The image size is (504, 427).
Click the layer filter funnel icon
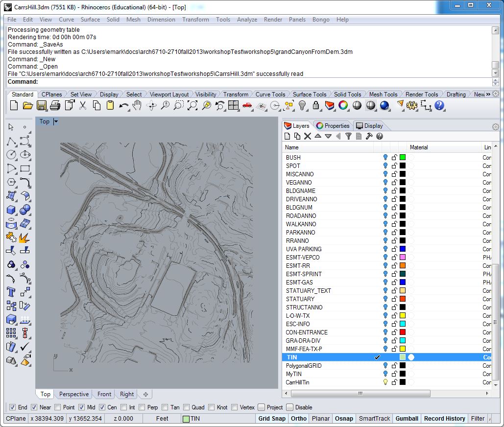click(x=348, y=136)
